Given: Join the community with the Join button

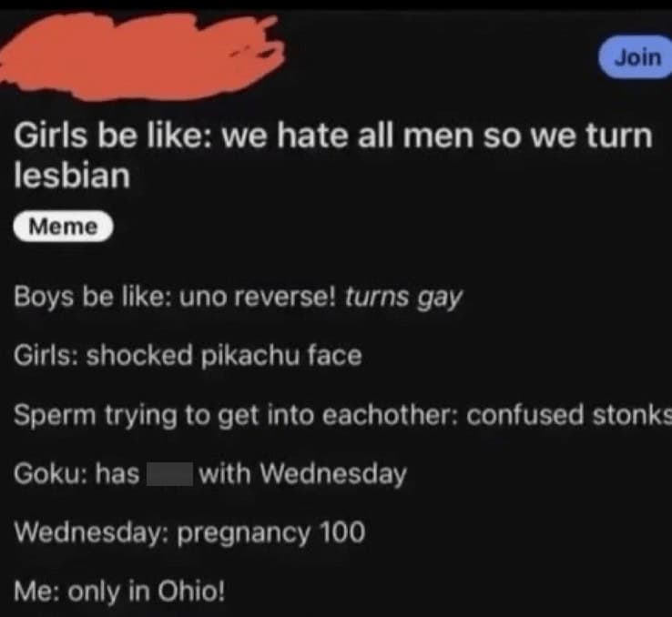Looking at the screenshot, I should pyautogui.click(x=636, y=57).
